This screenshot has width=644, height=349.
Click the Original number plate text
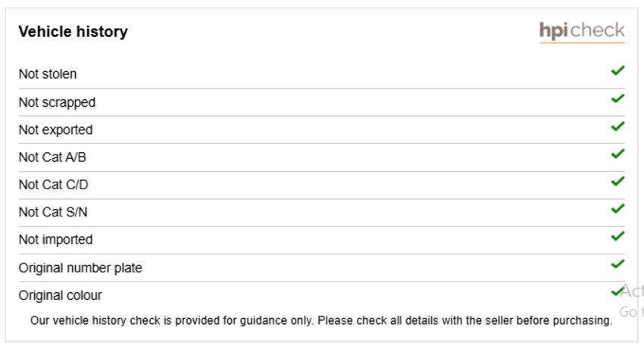[x=80, y=268]
